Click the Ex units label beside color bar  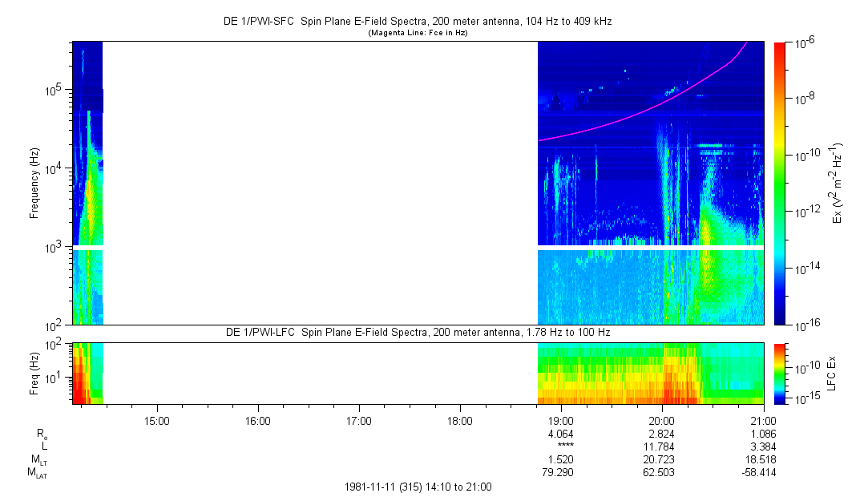pyautogui.click(x=838, y=183)
